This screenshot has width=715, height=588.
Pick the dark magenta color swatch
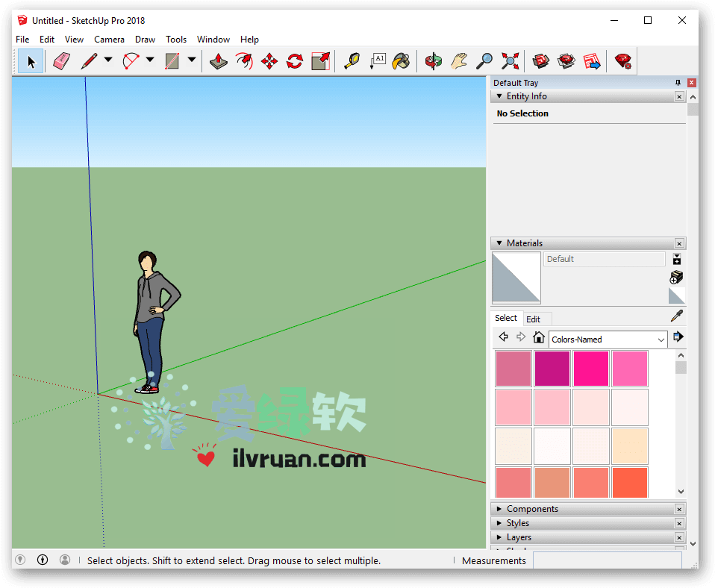[552, 369]
